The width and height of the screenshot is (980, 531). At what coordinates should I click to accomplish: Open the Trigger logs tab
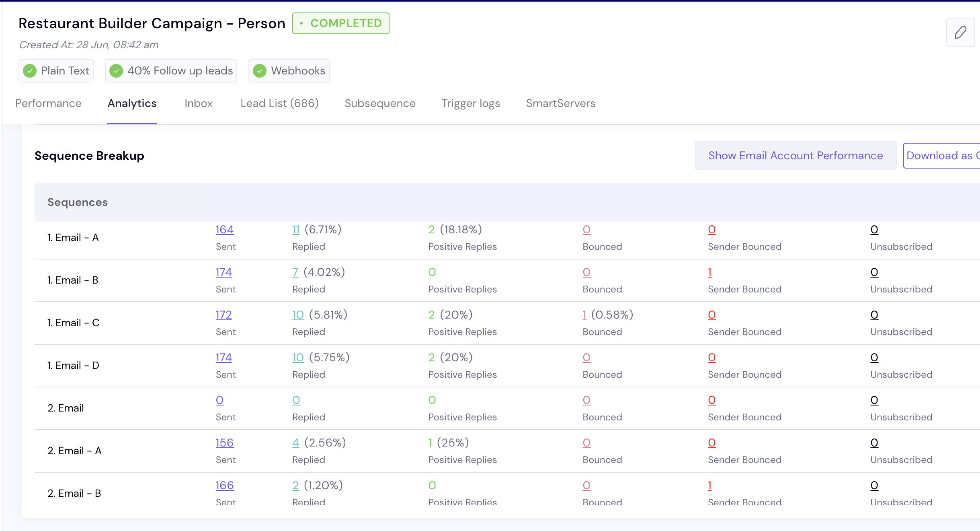[x=470, y=103]
